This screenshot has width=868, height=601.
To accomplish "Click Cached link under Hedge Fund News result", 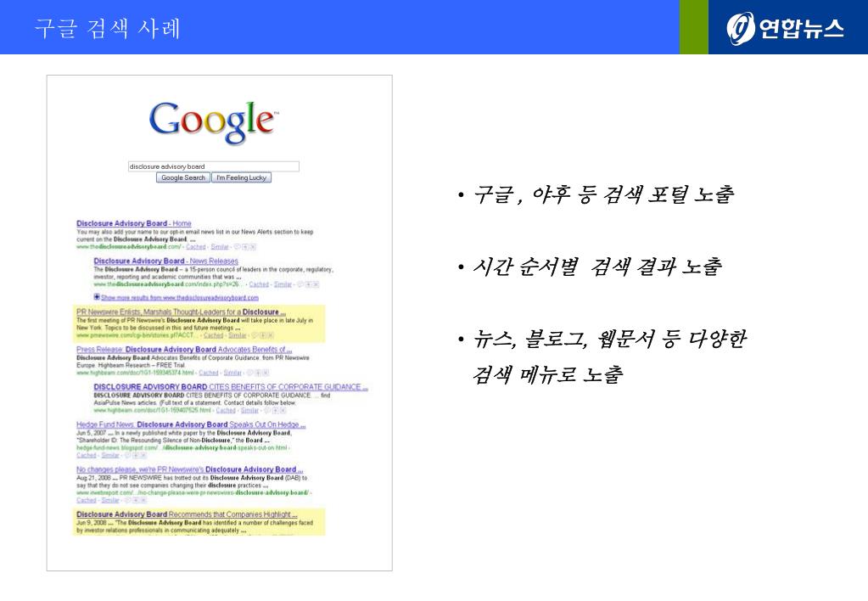I will click(x=87, y=455).
